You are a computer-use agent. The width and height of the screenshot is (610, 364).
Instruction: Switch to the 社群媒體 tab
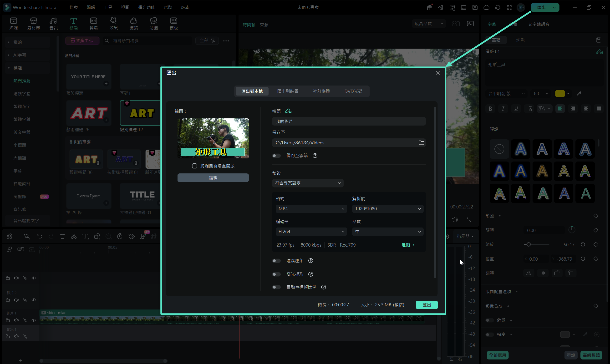tap(321, 91)
